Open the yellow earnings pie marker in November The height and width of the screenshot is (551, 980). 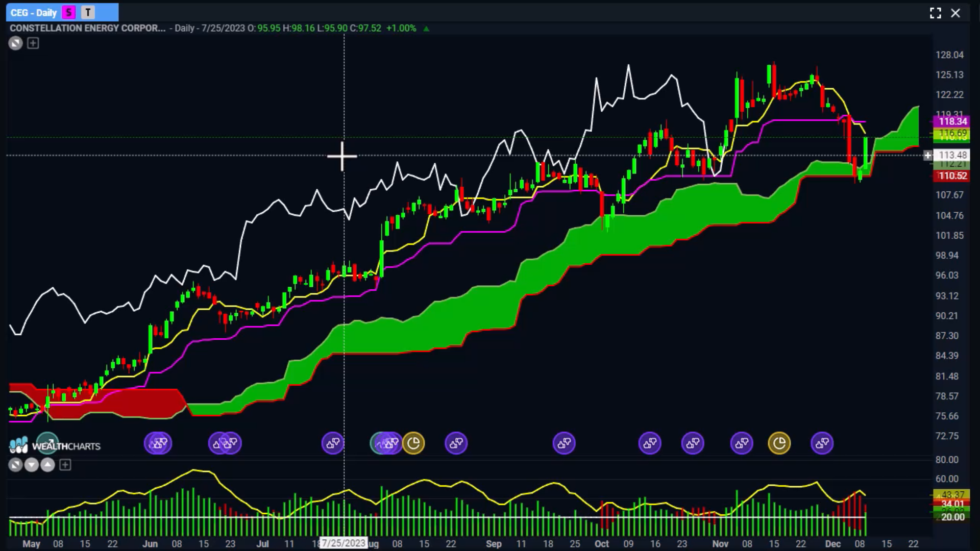click(779, 443)
